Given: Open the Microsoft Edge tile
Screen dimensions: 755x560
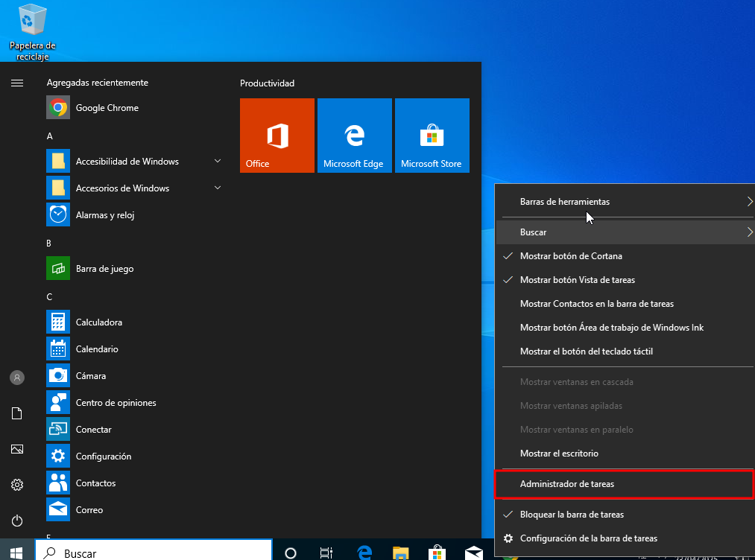Looking at the screenshot, I should click(x=354, y=136).
